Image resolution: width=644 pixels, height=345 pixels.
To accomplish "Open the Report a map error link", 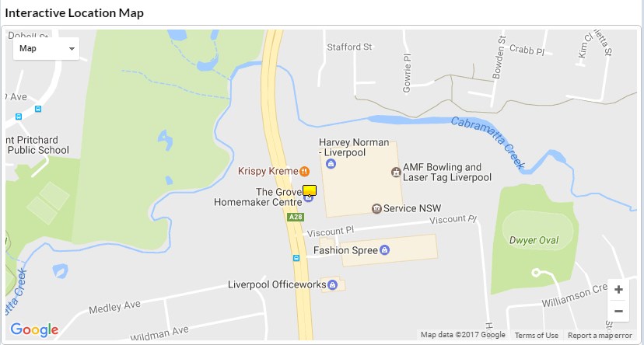I will coord(600,335).
